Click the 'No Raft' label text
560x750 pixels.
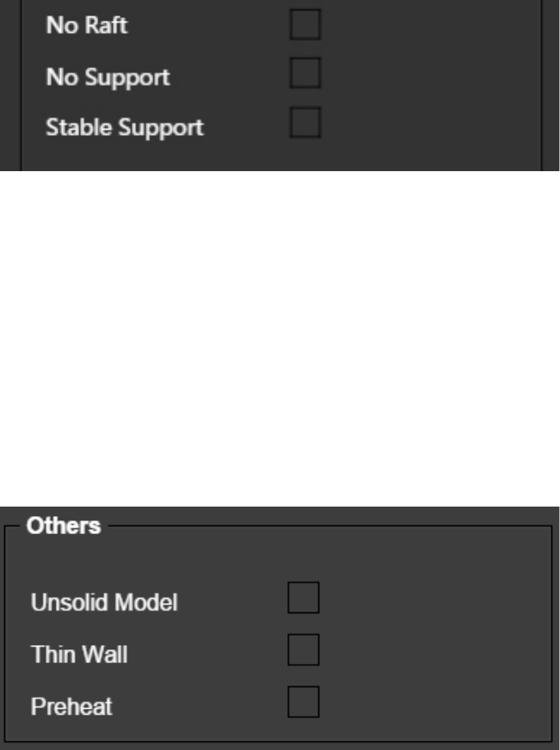(x=86, y=26)
